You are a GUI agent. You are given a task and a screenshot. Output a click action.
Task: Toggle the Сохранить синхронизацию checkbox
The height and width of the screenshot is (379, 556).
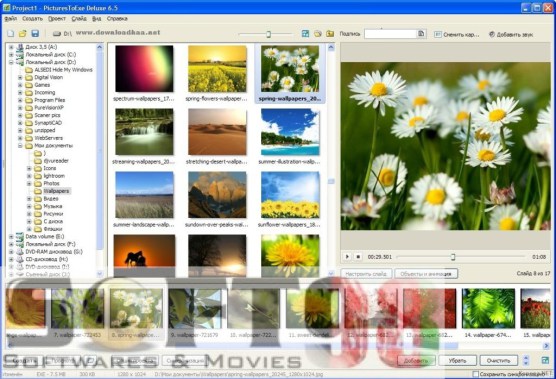tap(476, 374)
